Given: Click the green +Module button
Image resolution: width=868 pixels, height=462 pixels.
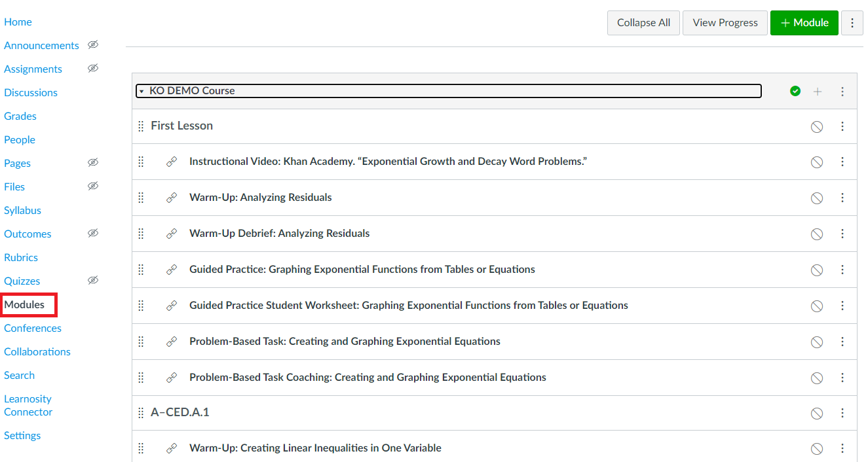Looking at the screenshot, I should 804,23.
